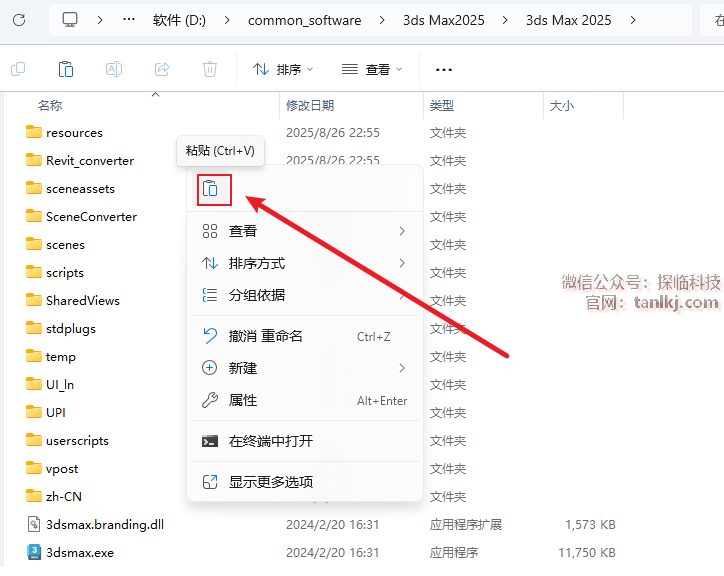This screenshot has width=724, height=576.
Task: Click the scenes folder icon
Action: click(34, 244)
